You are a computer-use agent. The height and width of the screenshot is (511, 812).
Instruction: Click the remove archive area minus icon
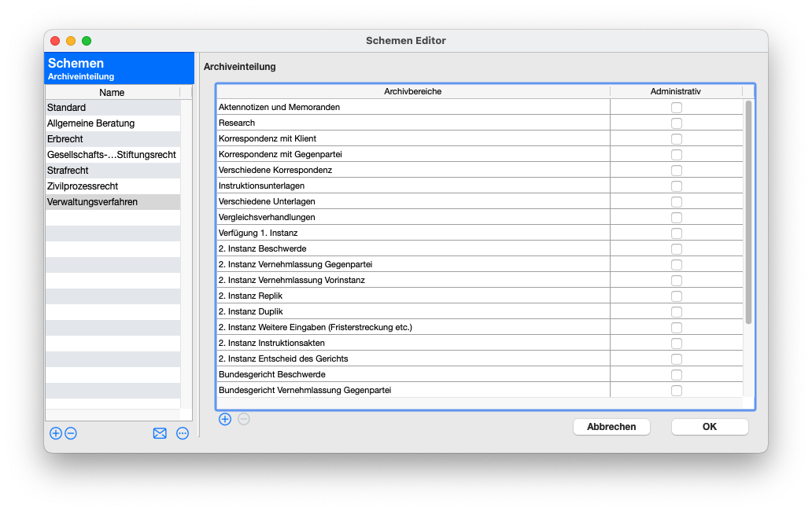coord(244,419)
